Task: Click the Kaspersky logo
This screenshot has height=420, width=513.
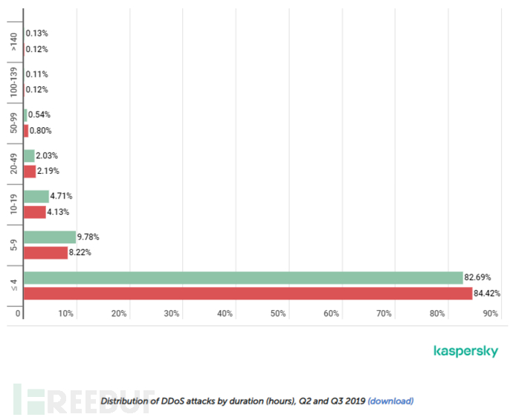Action: pyautogui.click(x=465, y=352)
